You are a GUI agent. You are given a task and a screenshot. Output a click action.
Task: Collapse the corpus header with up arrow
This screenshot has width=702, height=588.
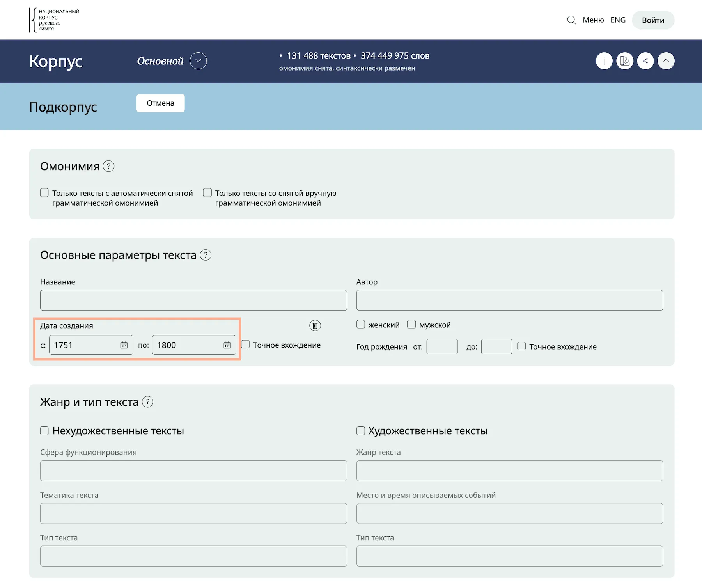(666, 61)
